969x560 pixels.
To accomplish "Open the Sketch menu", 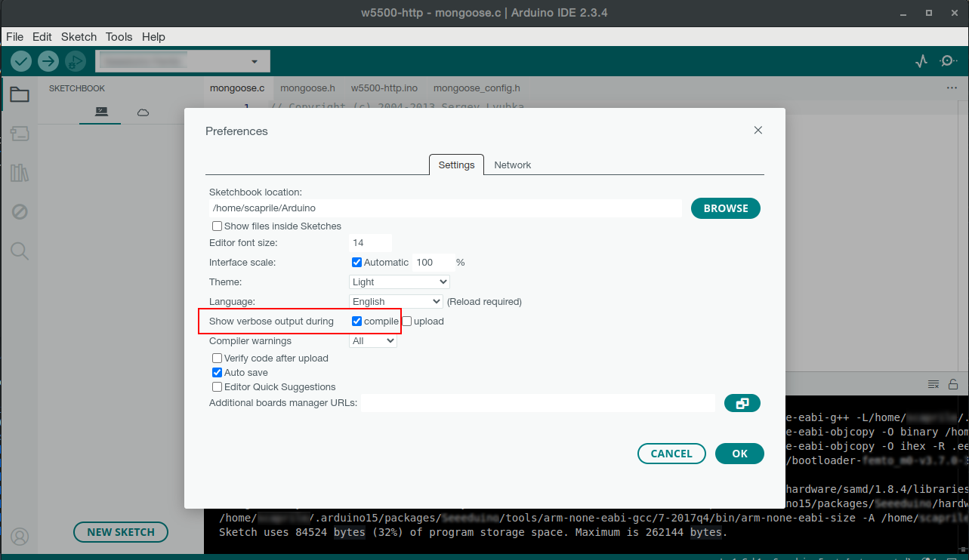I will click(x=79, y=36).
